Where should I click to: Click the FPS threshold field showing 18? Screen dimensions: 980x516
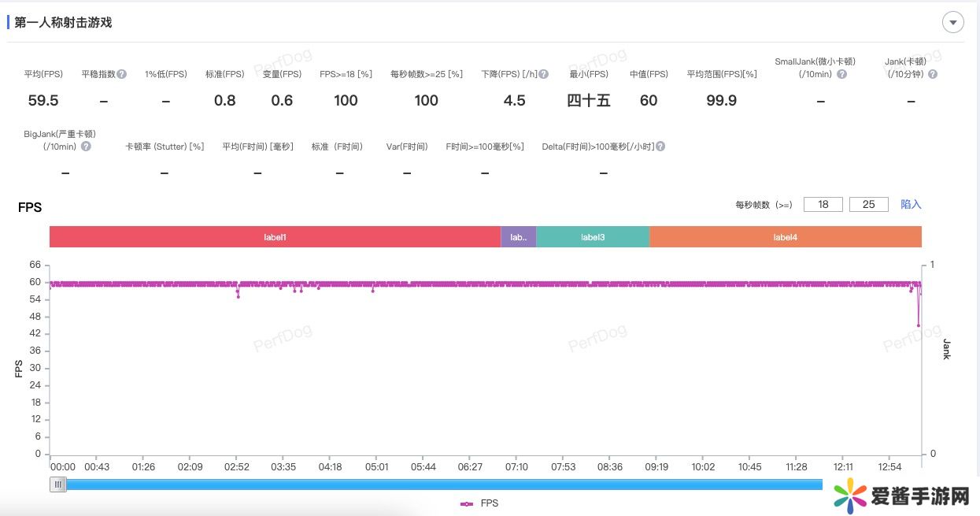tap(823, 204)
